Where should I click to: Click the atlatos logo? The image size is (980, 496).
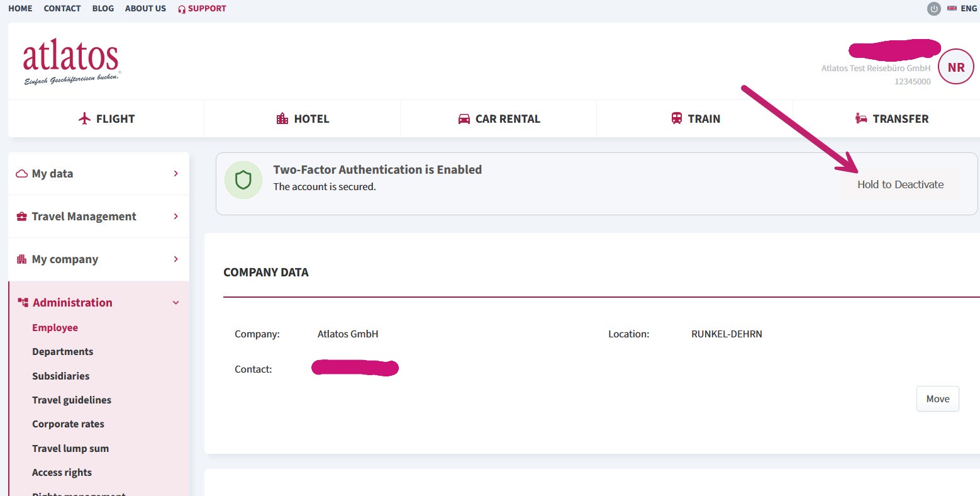[x=71, y=61]
